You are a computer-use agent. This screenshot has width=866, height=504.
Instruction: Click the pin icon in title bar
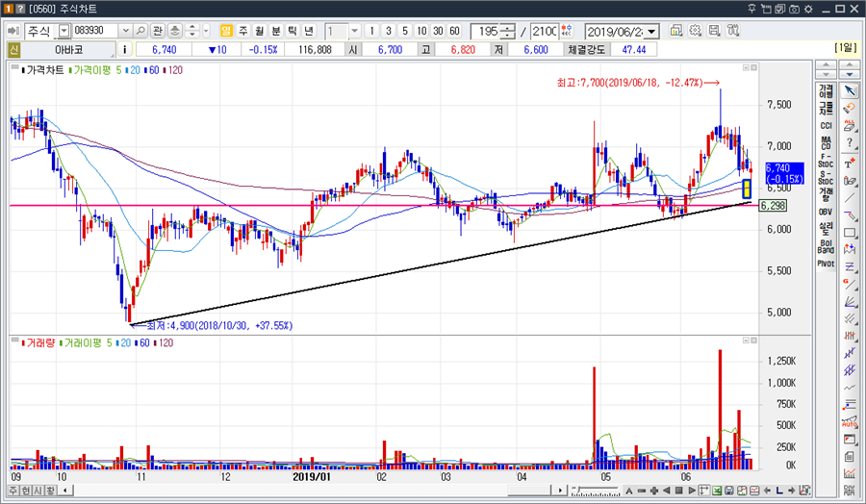click(x=751, y=9)
